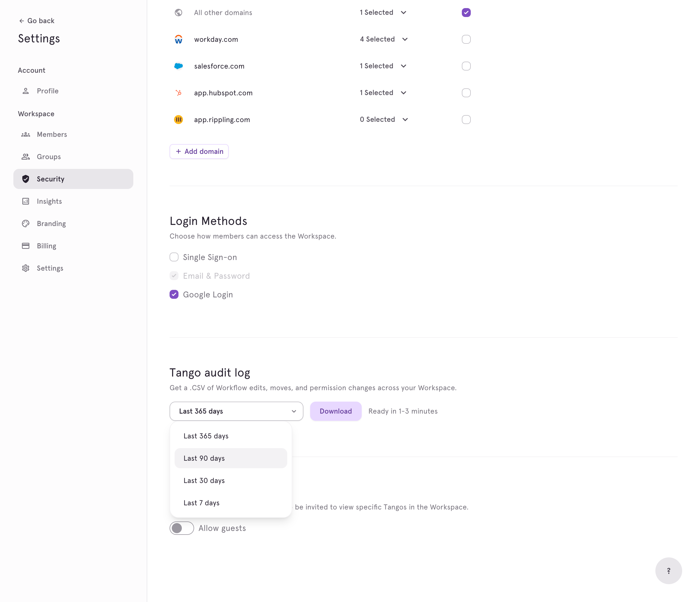
Task: Click the Billing card icon
Action: click(26, 246)
